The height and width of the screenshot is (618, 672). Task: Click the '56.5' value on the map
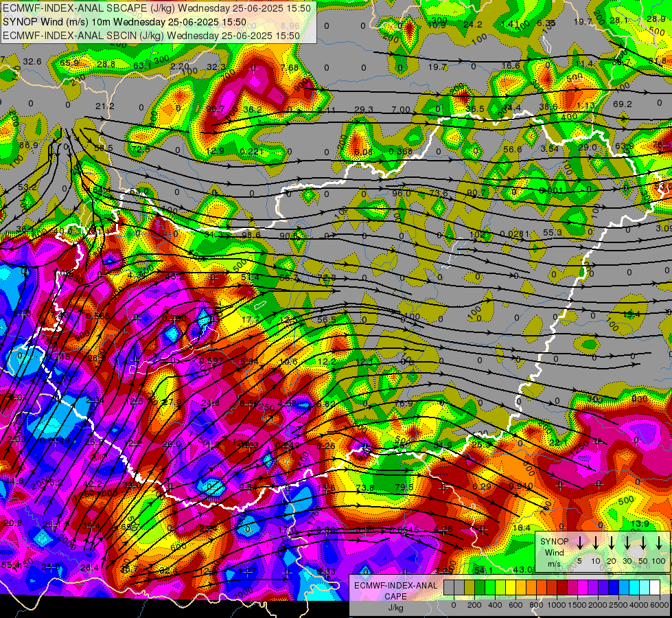point(327,320)
